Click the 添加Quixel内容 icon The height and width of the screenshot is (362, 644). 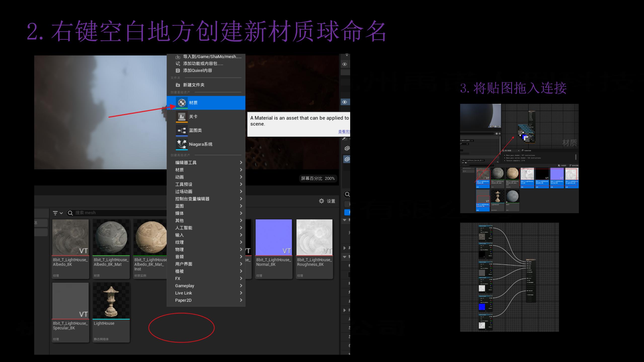178,70
